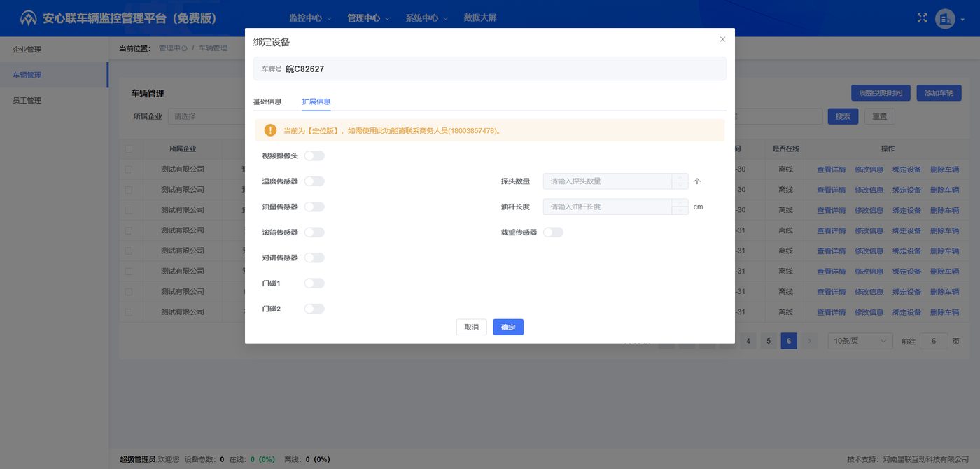
Task: Click the current page 6 button
Action: click(789, 341)
